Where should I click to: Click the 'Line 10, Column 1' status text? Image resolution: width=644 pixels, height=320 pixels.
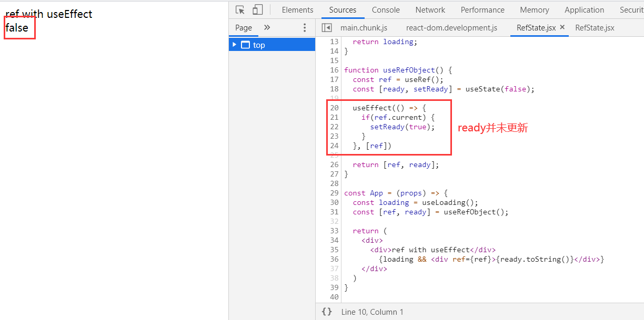(x=373, y=312)
